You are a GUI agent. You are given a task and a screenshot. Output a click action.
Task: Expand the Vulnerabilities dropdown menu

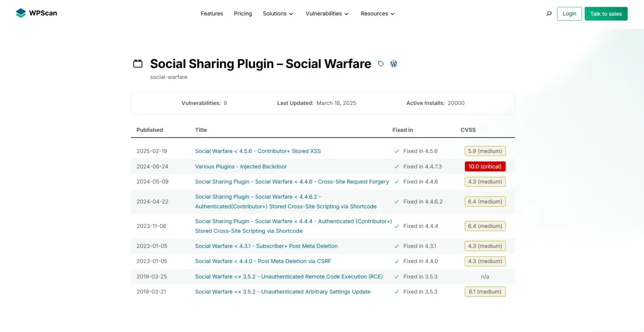pyautogui.click(x=327, y=14)
